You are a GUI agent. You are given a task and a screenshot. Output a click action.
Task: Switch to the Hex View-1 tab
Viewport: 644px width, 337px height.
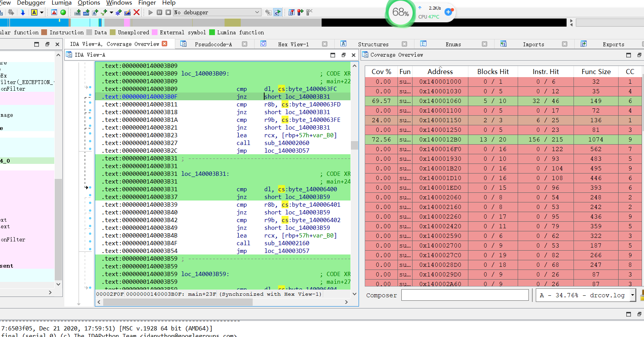click(293, 44)
